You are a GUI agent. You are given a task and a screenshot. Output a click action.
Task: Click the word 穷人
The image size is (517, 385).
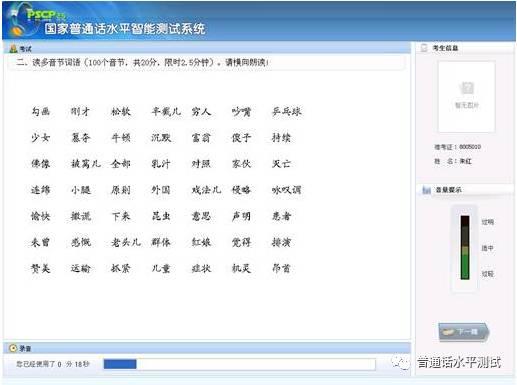pos(201,111)
